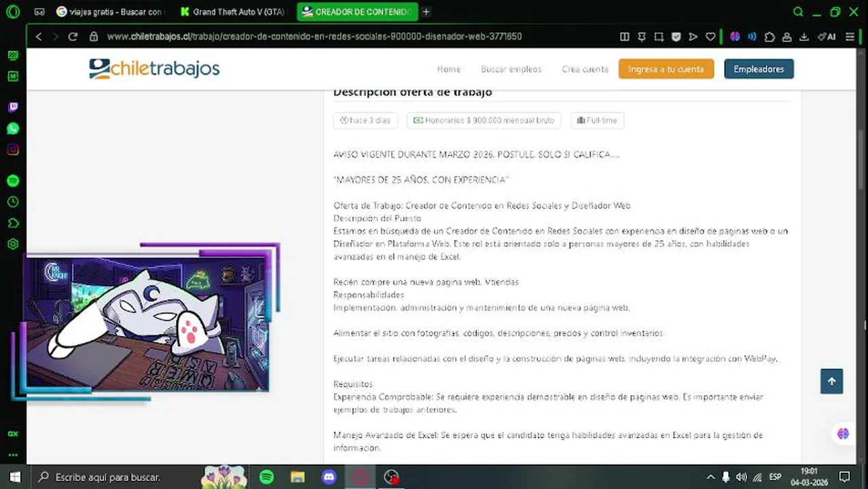Click the microphone tray icon
The image size is (868, 489).
point(726,477)
